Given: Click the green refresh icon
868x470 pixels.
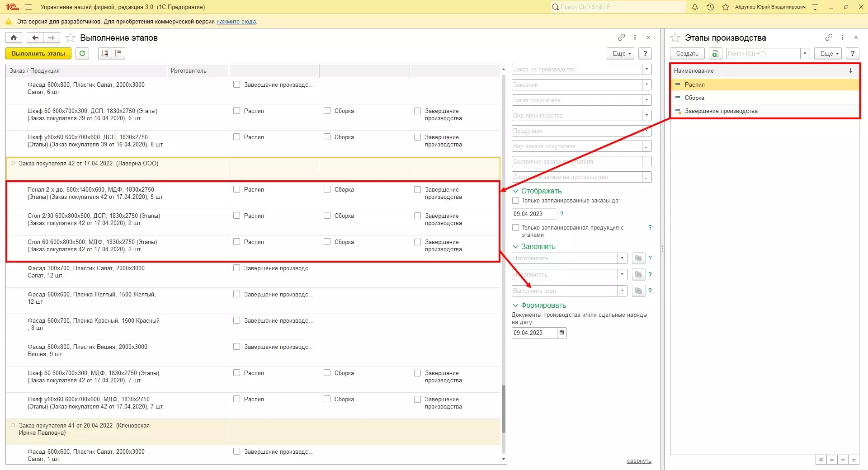Looking at the screenshot, I should pyautogui.click(x=82, y=53).
